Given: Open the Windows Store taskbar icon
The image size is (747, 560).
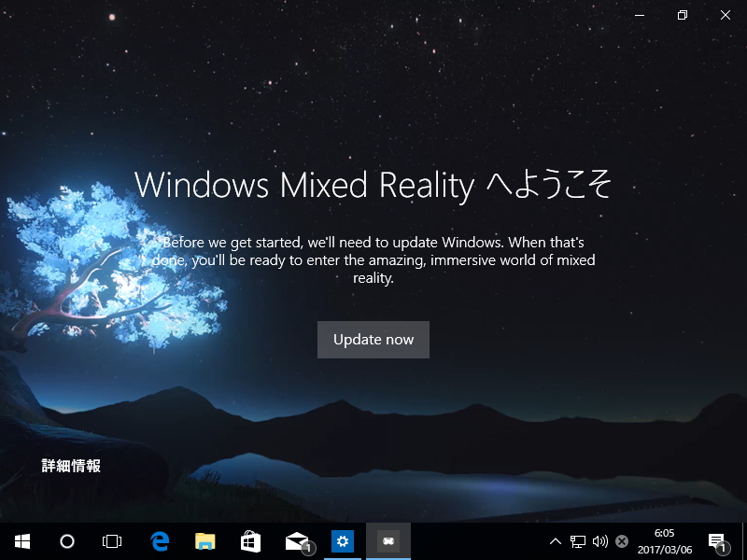Looking at the screenshot, I should (250, 541).
